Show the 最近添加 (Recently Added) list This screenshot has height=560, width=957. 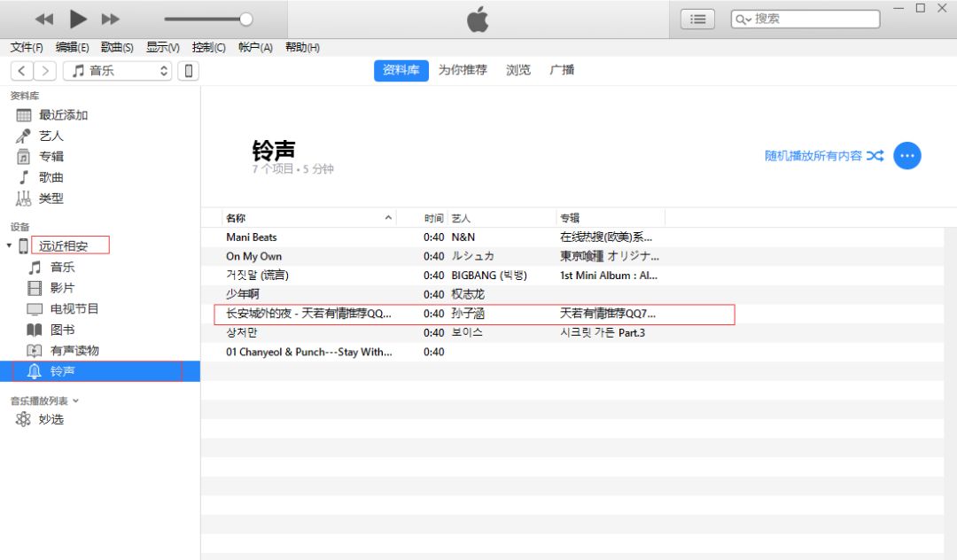click(x=61, y=113)
